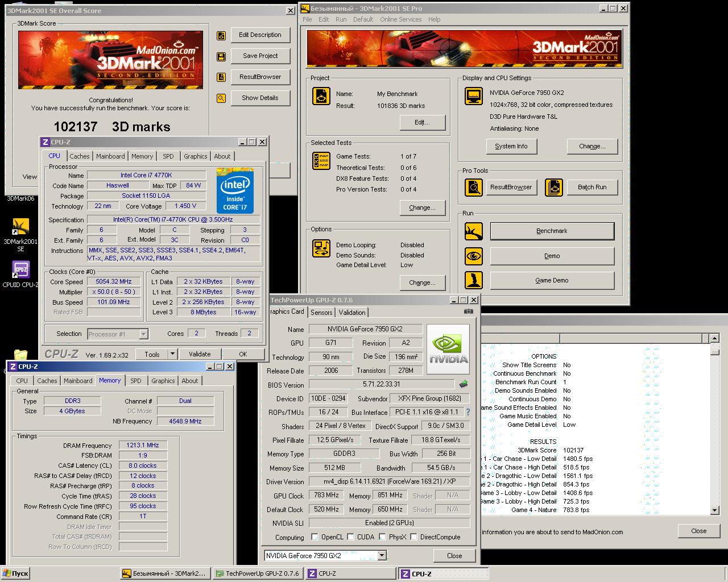Click OK button in CPU-Z

coord(243,354)
